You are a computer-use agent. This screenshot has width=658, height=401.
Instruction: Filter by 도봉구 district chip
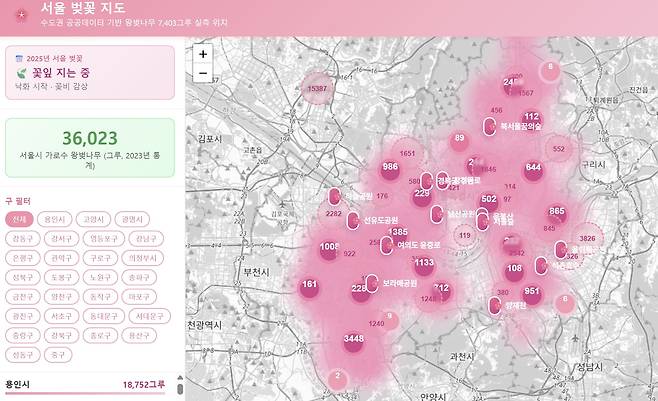point(61,277)
